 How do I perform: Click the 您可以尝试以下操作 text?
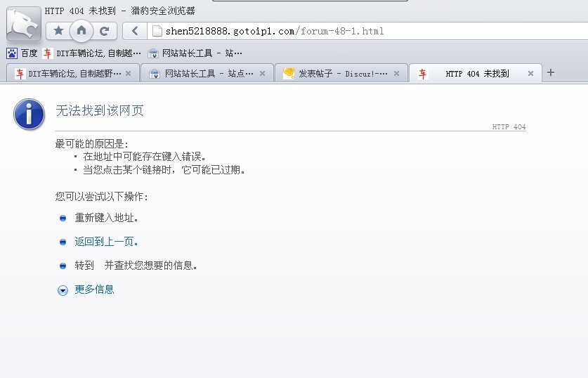tap(102, 196)
